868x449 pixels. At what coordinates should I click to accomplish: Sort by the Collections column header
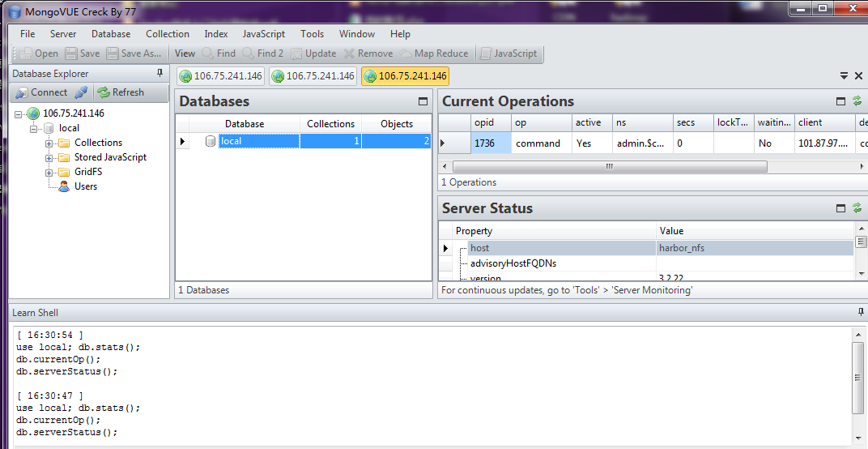click(330, 124)
